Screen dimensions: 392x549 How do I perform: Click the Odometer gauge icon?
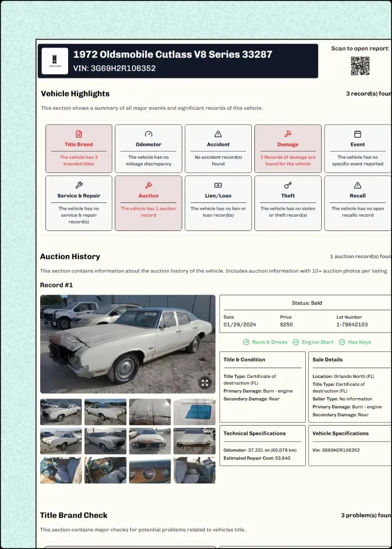(148, 134)
